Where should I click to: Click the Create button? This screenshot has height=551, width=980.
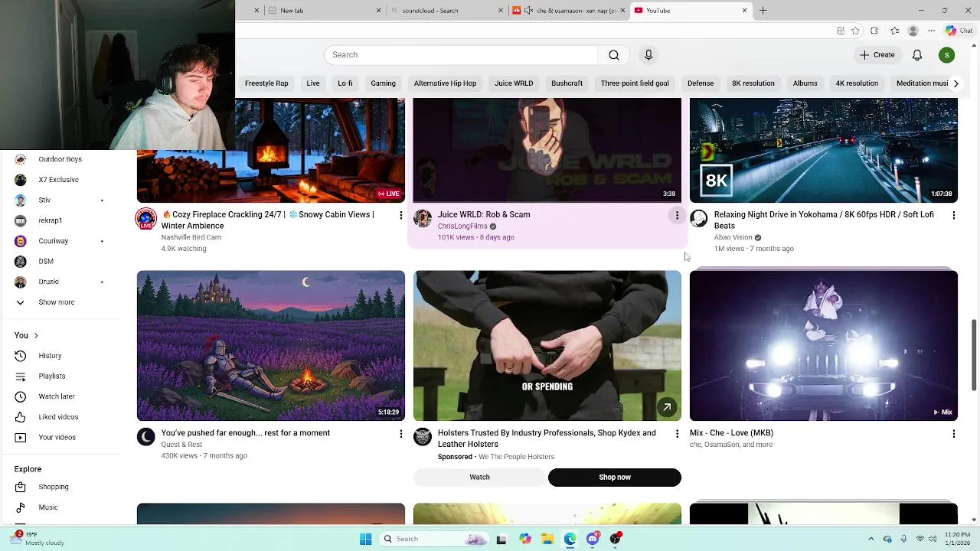click(877, 55)
